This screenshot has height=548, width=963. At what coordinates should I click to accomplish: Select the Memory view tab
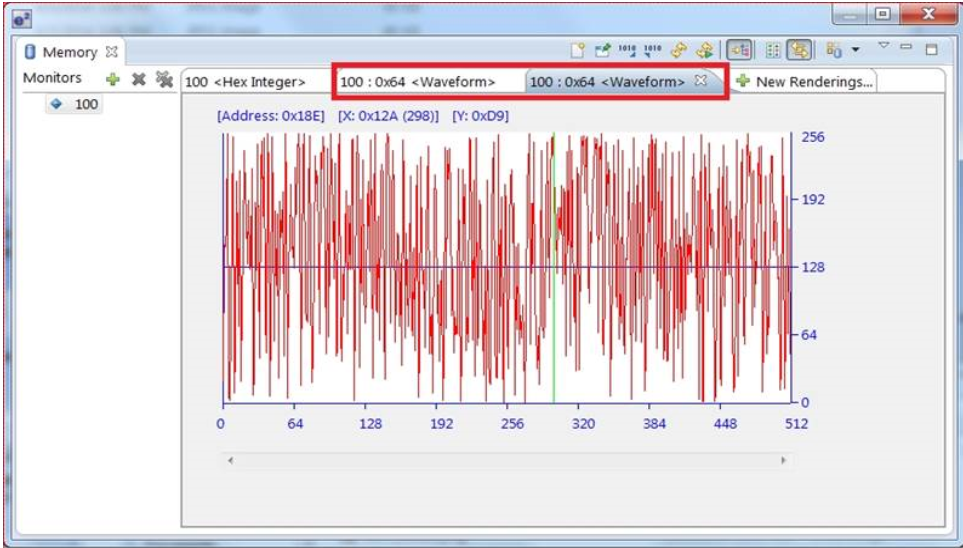pos(69,52)
